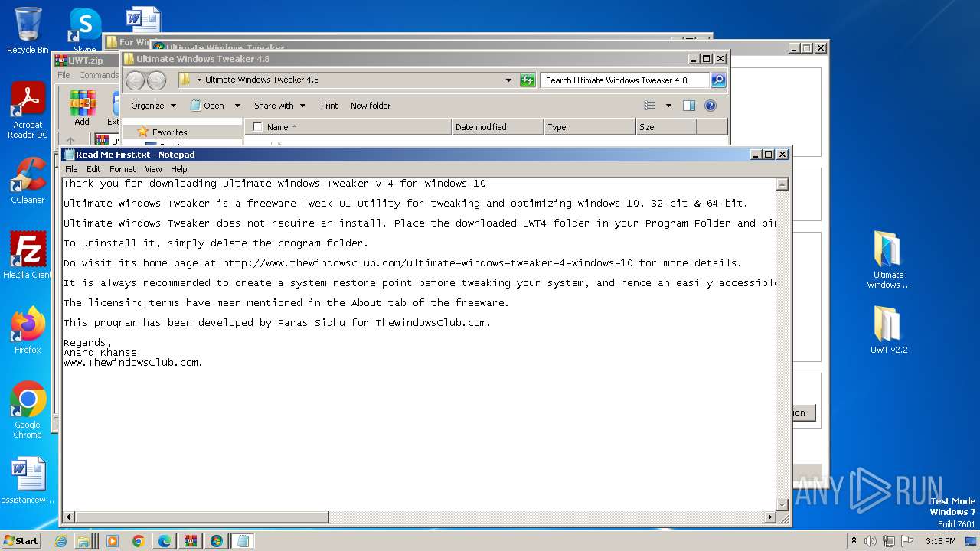Screen dimensions: 980x551
Task: Tick the select-all checkbox beside Name column
Action: (257, 127)
